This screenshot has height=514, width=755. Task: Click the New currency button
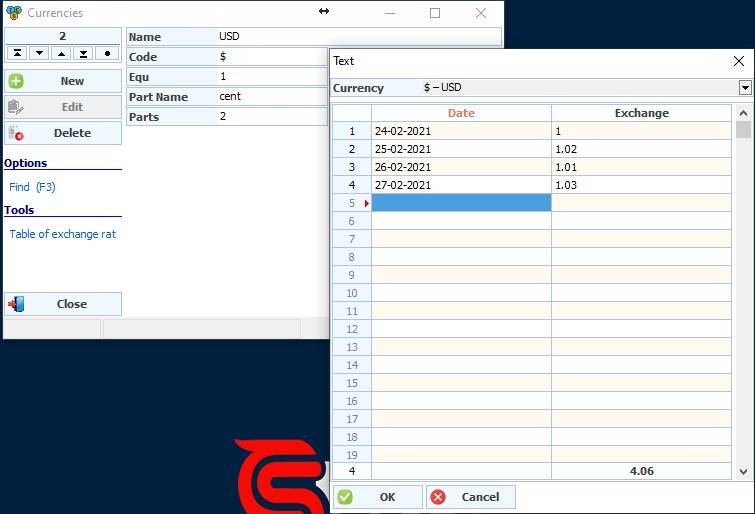click(x=63, y=81)
